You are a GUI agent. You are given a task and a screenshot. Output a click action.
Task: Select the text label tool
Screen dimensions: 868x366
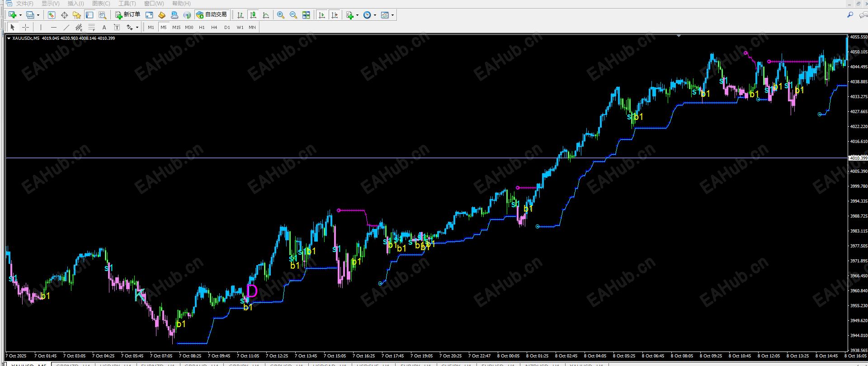tap(117, 27)
